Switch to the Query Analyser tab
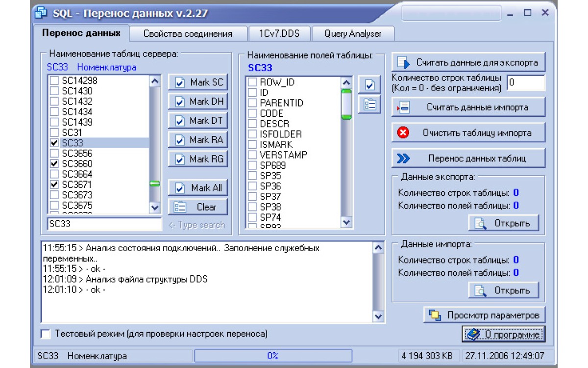The width and height of the screenshot is (588, 368). 353,33
